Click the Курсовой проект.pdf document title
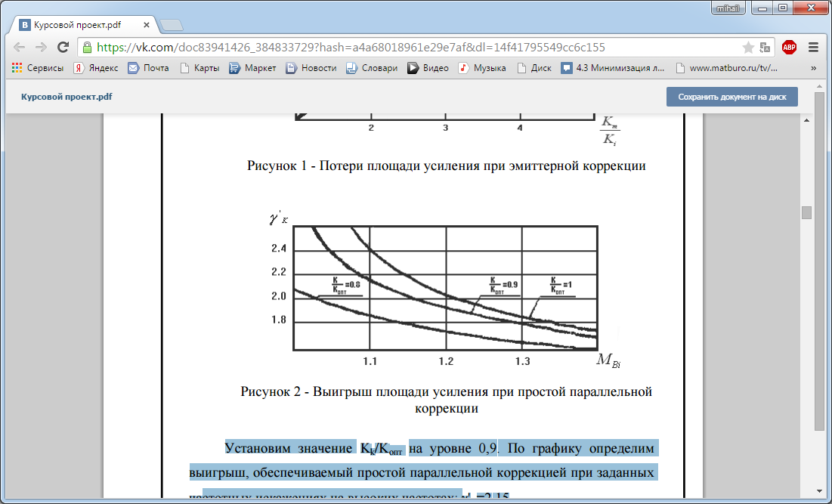 66,97
